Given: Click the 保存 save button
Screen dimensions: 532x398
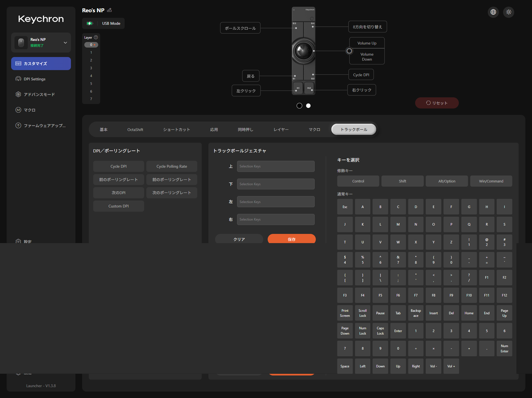Looking at the screenshot, I should (292, 239).
